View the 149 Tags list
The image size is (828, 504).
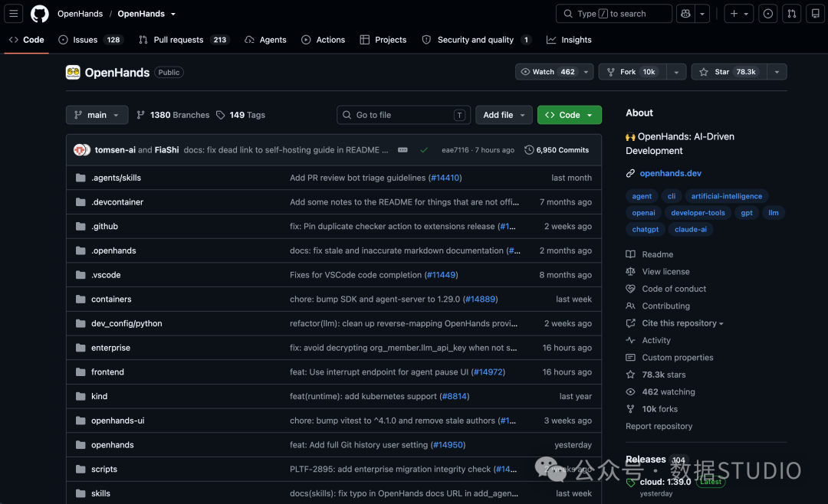[241, 115]
